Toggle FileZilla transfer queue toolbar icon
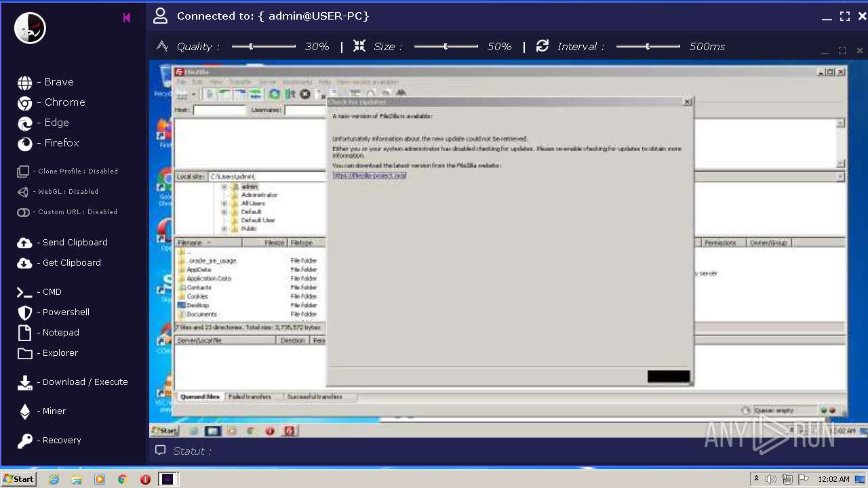 click(256, 94)
